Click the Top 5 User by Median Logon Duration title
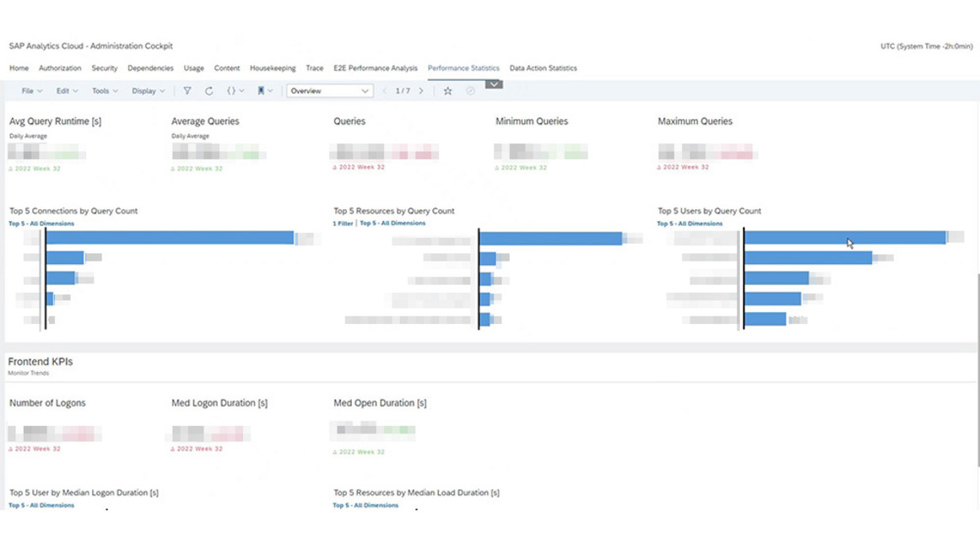The width and height of the screenshot is (980, 544). coord(84,493)
